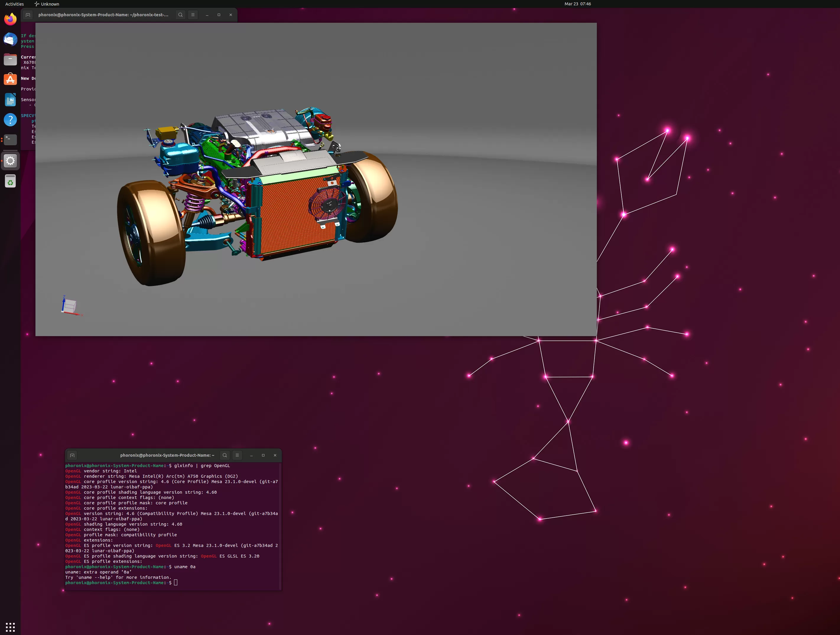Click search icon in lower terminal titlebar

pyautogui.click(x=225, y=455)
